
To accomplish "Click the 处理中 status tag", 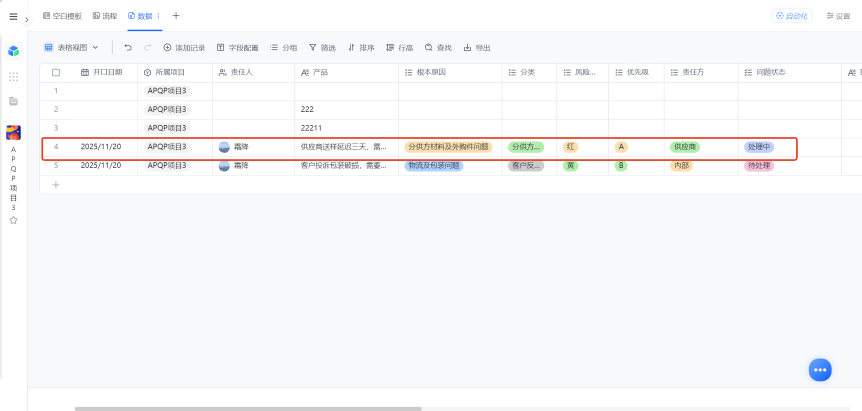I will [x=759, y=147].
